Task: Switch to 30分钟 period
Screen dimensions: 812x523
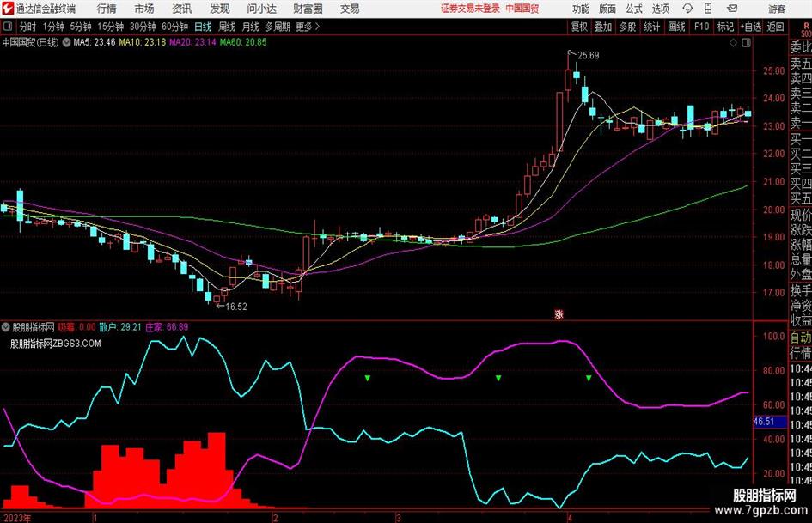Action: pos(143,27)
